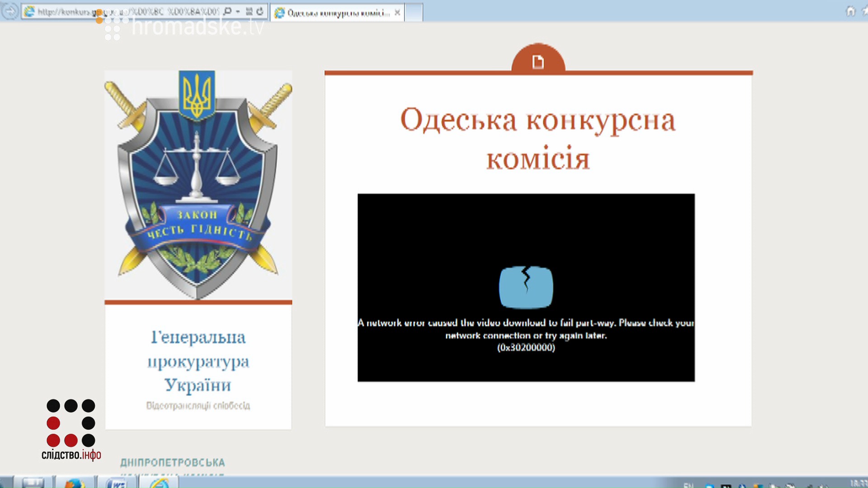Click the taskbar window switcher icon near Start

tap(33, 483)
